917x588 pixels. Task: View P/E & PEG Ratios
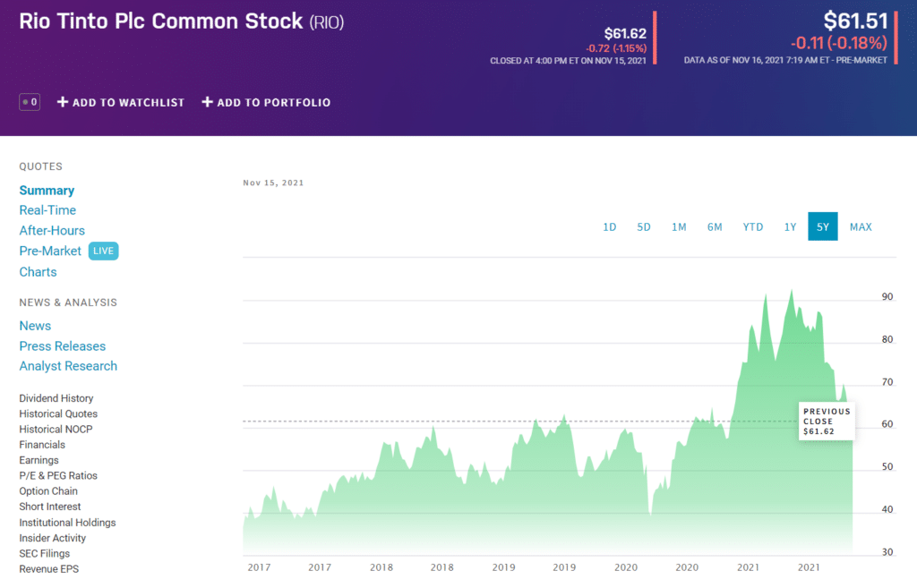[58, 476]
